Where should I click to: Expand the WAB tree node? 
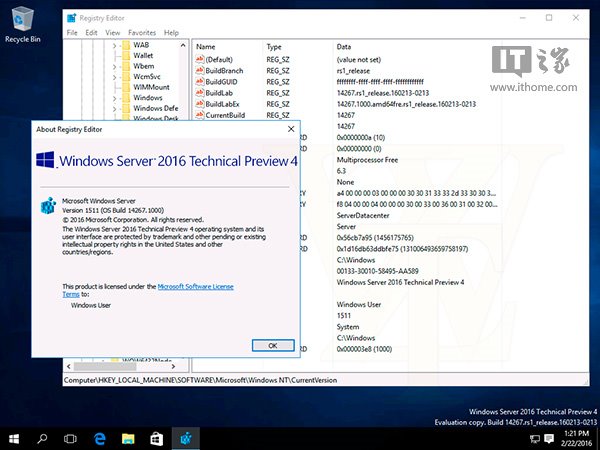tap(114, 46)
